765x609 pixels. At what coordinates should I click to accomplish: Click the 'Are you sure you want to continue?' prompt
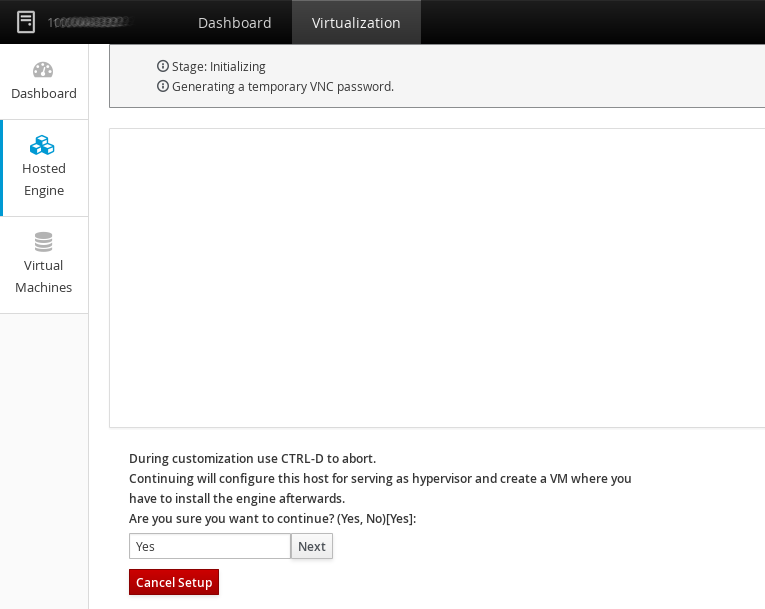(272, 519)
